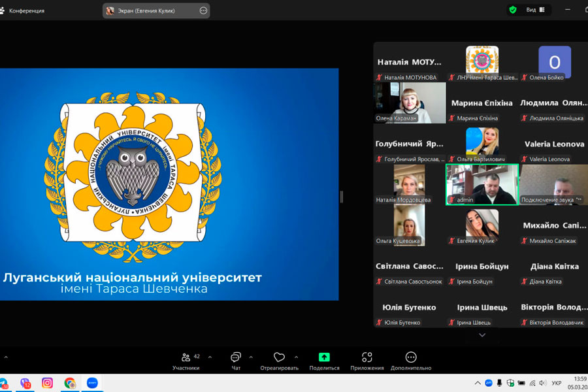The width and height of the screenshot is (588, 392).
Task: Open the Дополнительно more options menu
Action: coord(411,361)
